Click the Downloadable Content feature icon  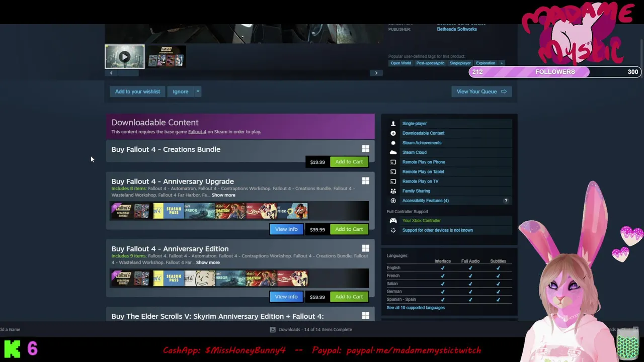(x=393, y=133)
